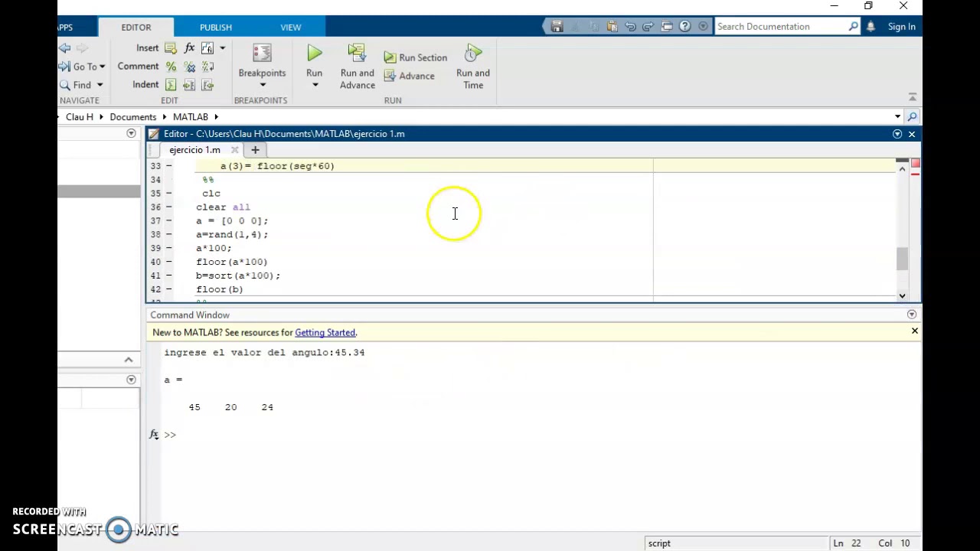Click the green Run play icon

(315, 54)
